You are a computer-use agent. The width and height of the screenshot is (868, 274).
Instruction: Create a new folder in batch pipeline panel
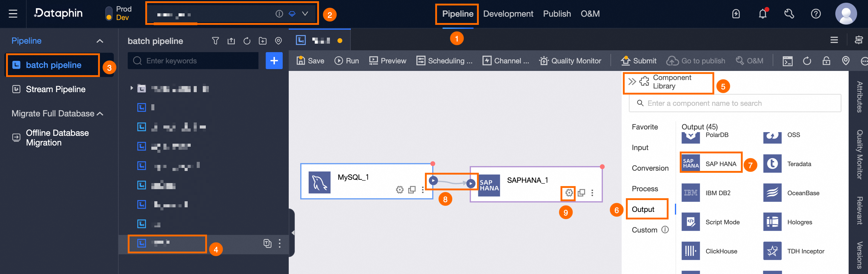[262, 41]
